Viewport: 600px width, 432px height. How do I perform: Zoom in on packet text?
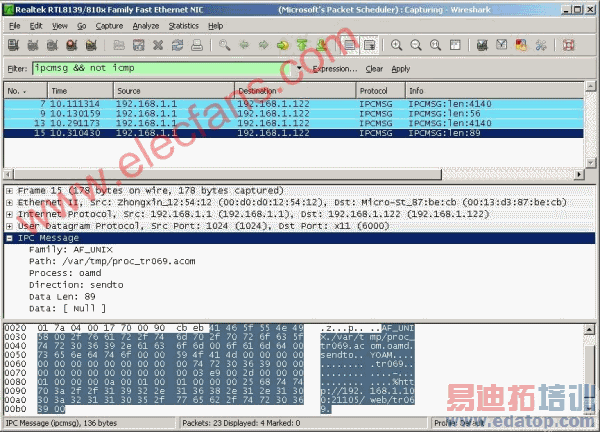click(x=396, y=45)
